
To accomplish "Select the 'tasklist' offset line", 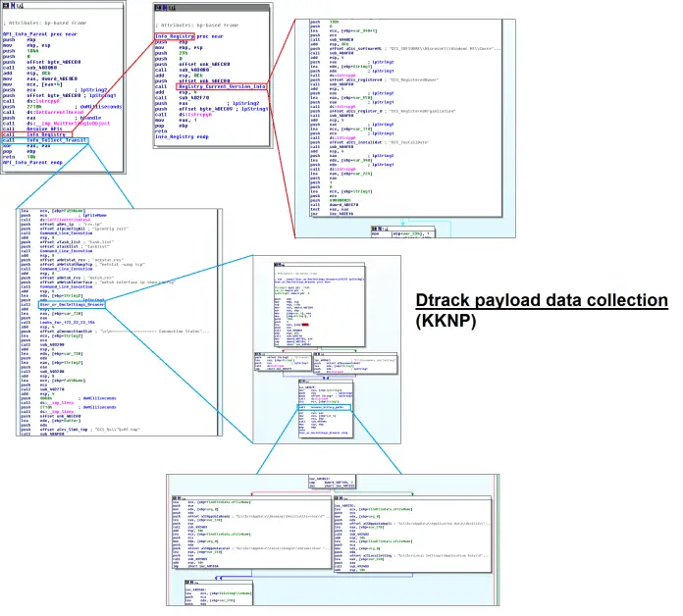I will tap(67, 246).
